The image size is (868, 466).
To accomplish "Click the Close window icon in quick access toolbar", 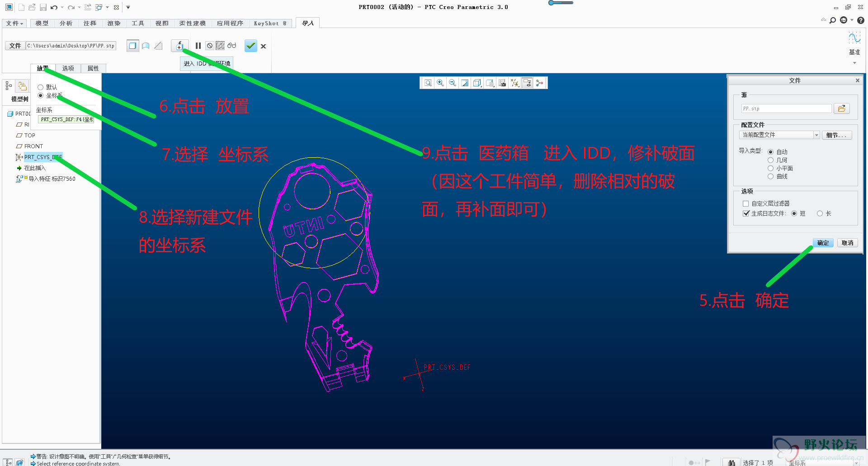I will (117, 7).
